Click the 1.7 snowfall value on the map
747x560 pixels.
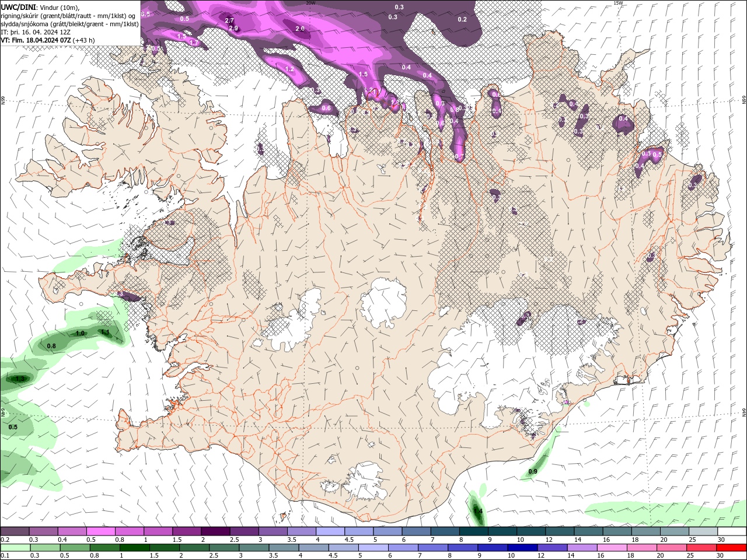[x=194, y=43]
